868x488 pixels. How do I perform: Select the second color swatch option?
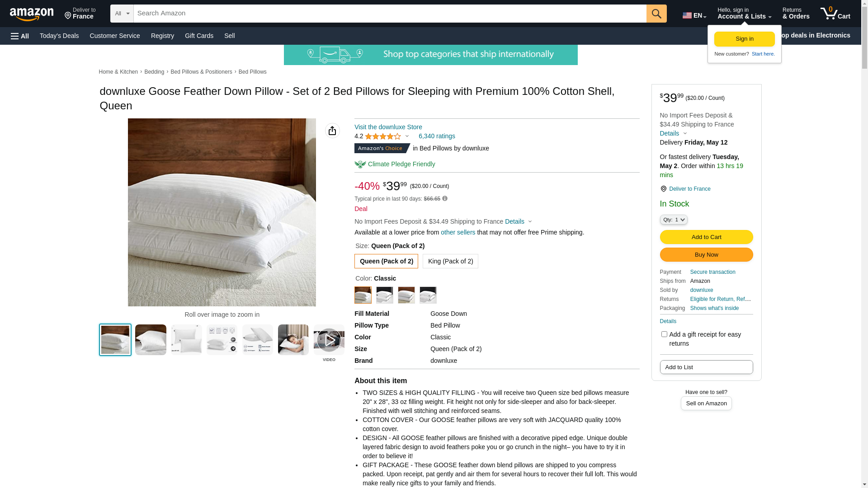click(385, 295)
